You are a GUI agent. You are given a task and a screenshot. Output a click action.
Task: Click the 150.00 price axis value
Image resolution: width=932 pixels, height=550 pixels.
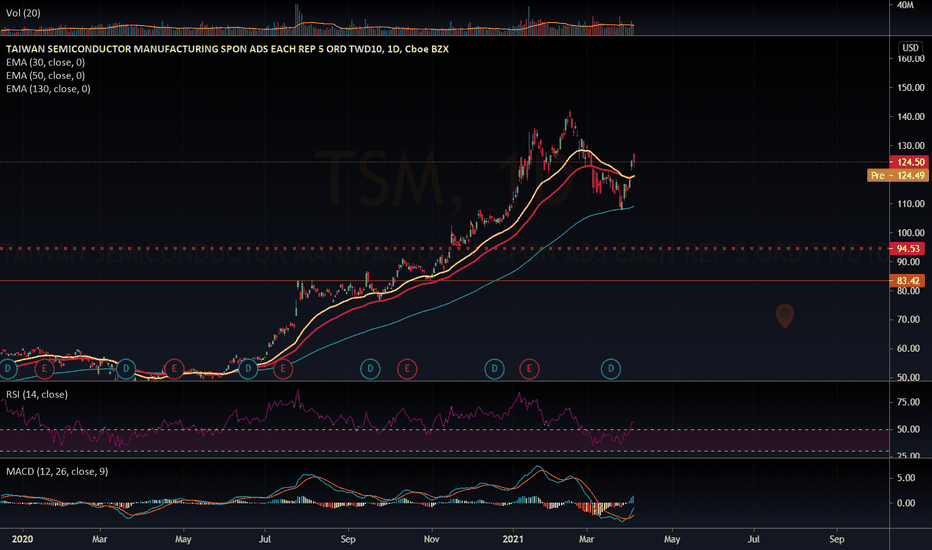tap(911, 87)
